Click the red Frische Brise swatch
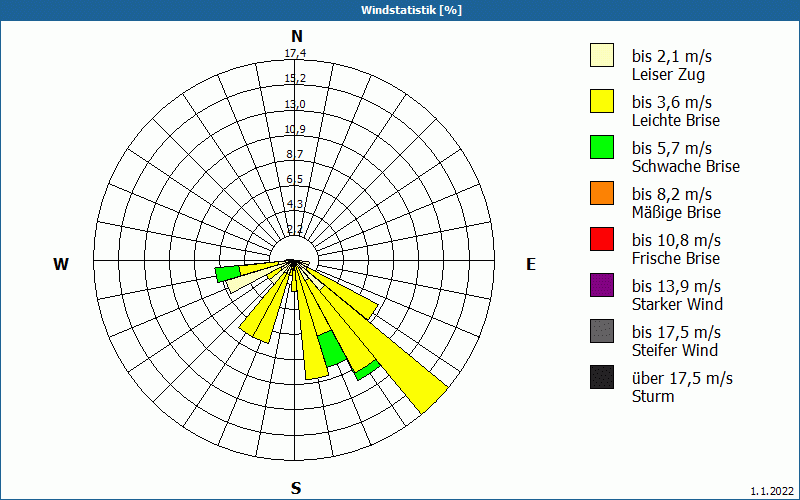 pos(602,239)
